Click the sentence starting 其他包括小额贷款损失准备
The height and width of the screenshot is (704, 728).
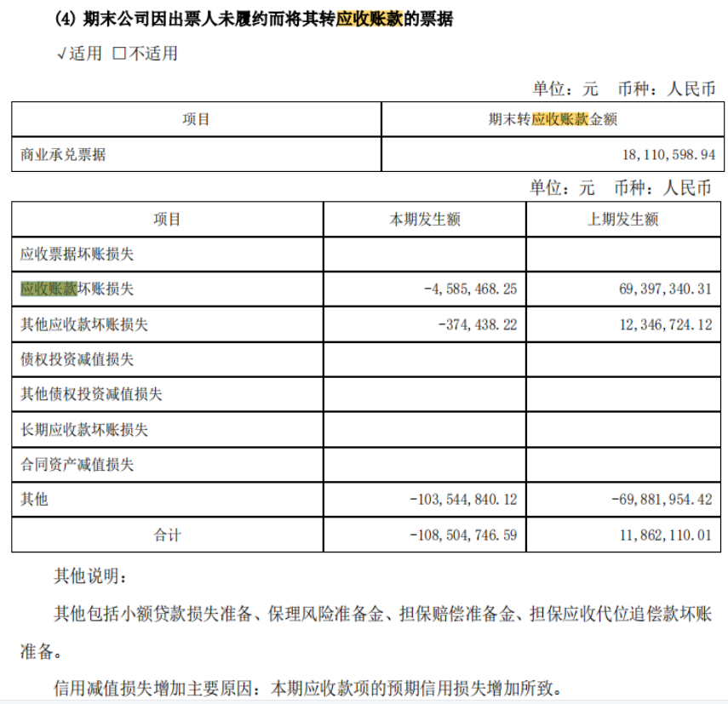point(366,632)
